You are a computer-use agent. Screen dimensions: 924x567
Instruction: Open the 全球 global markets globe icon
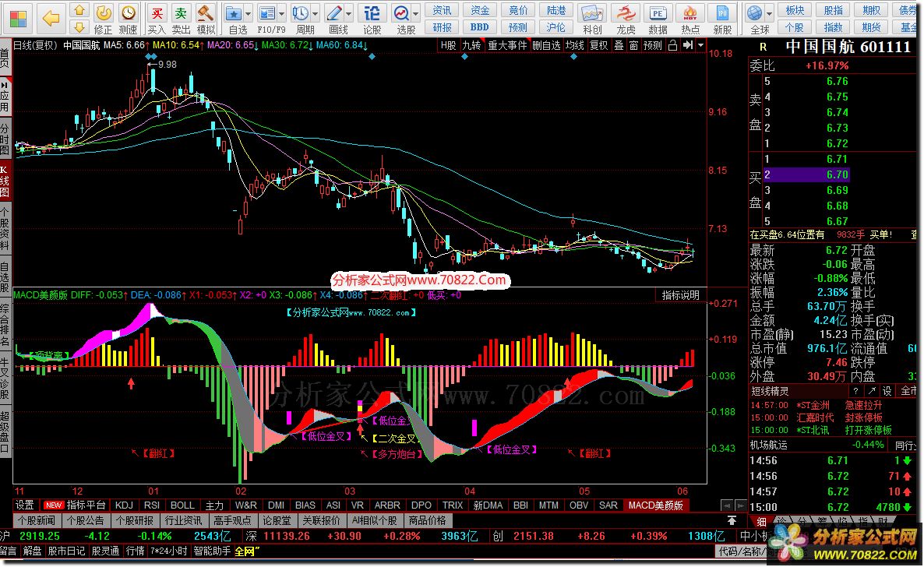(756, 19)
